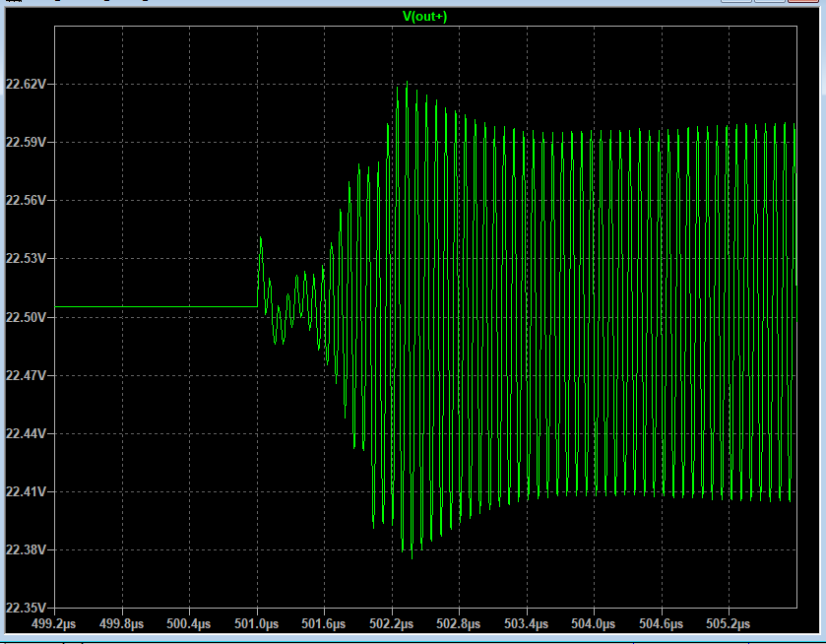Screen dimensions: 826x644
Task: Click the V(out+) trace label
Action: pos(424,17)
